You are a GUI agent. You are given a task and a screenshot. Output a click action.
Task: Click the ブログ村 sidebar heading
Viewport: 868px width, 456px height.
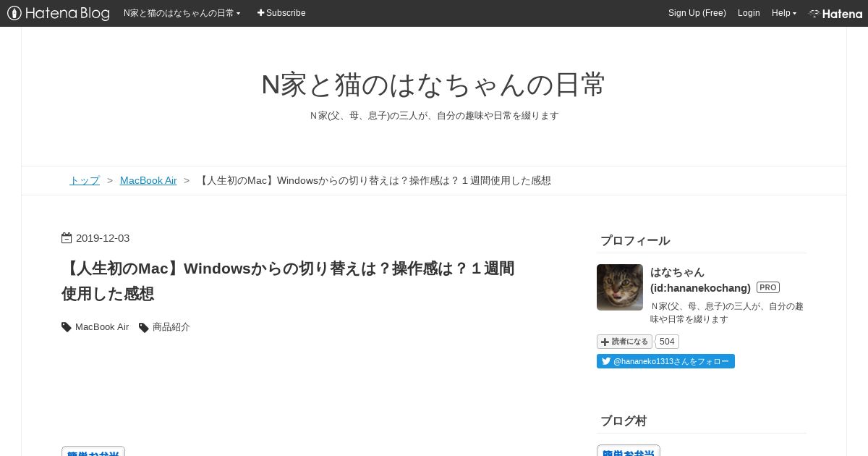click(624, 421)
